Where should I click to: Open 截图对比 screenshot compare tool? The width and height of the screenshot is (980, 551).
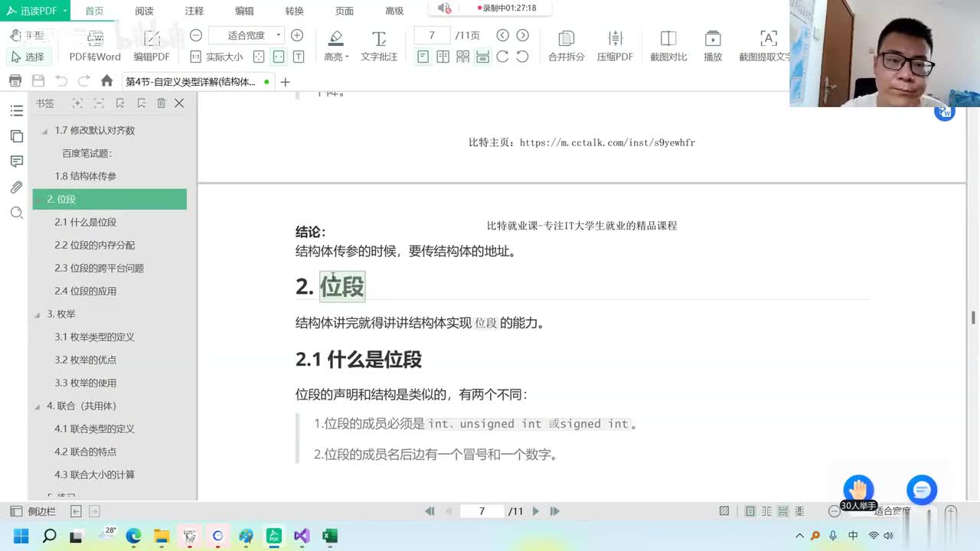click(x=668, y=47)
